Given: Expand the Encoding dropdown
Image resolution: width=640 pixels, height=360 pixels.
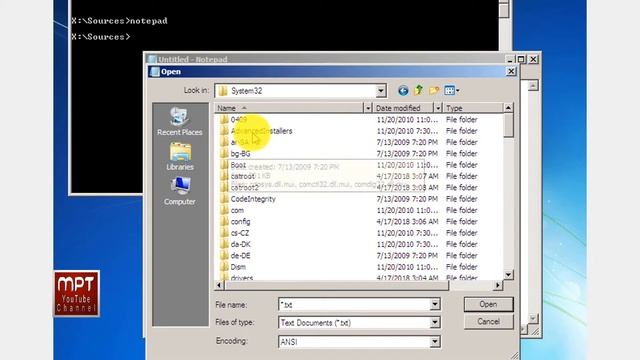Looking at the screenshot, I should 435,342.
